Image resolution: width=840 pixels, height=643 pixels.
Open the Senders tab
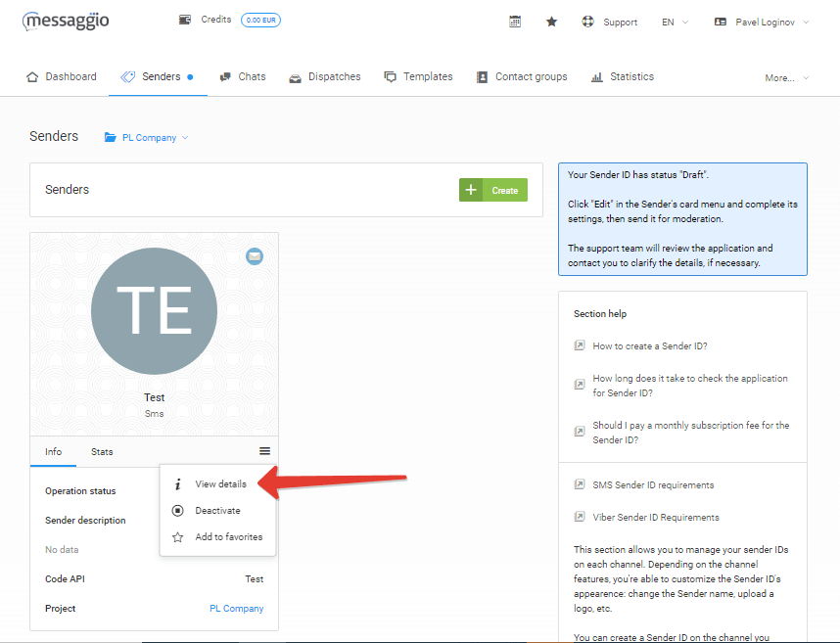[158, 76]
